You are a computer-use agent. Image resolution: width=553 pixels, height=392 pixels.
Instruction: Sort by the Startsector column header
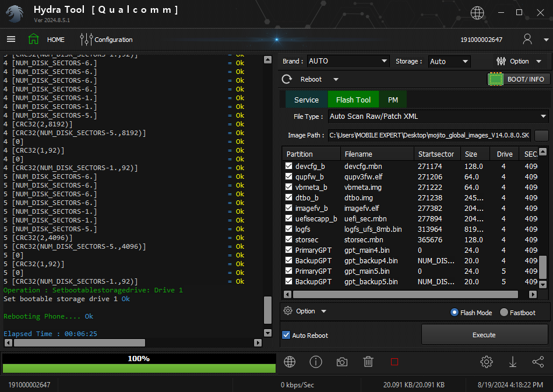pyautogui.click(x=437, y=154)
